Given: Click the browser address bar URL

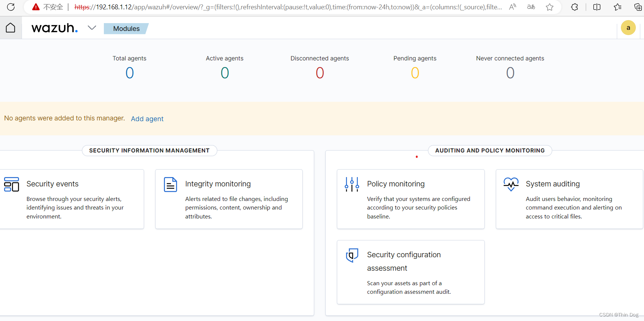Looking at the screenshot, I should (288, 7).
